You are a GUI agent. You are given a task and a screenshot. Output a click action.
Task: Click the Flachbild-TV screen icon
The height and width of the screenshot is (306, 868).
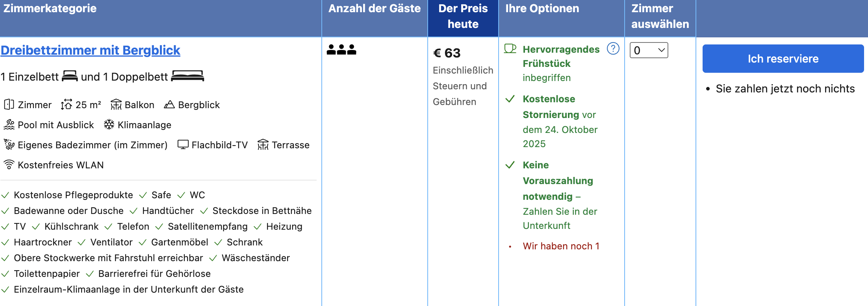[183, 145]
